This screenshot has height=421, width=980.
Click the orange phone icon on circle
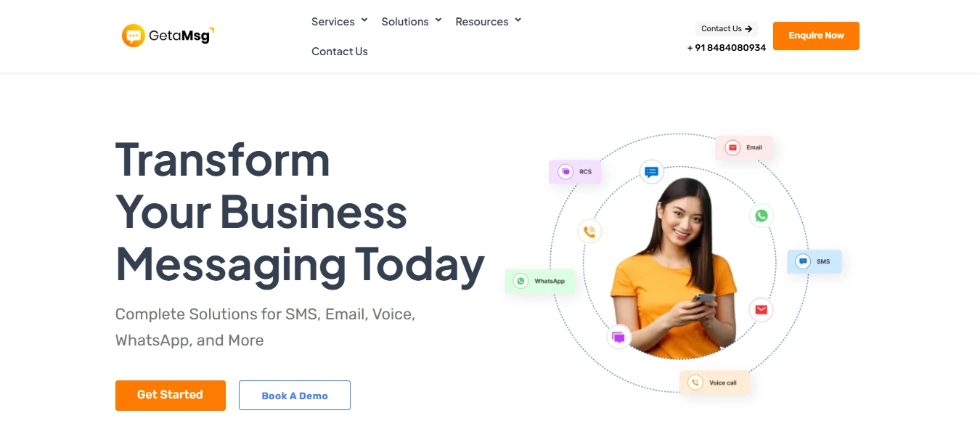[589, 232]
